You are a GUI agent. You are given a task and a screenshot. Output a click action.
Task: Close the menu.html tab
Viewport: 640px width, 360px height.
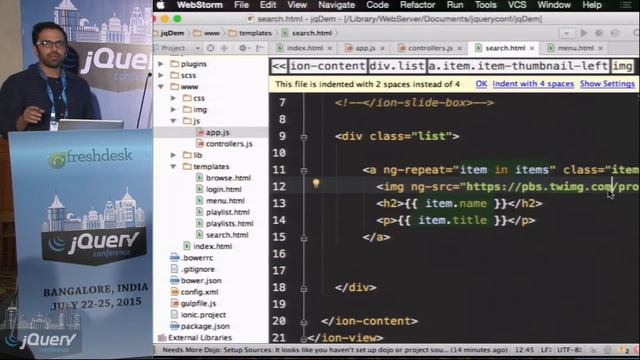[x=600, y=48]
